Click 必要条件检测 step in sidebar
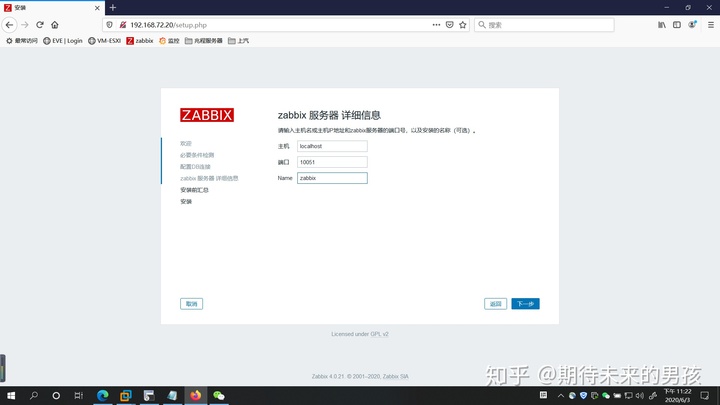Screen dimensions: 720x405 tap(197, 155)
